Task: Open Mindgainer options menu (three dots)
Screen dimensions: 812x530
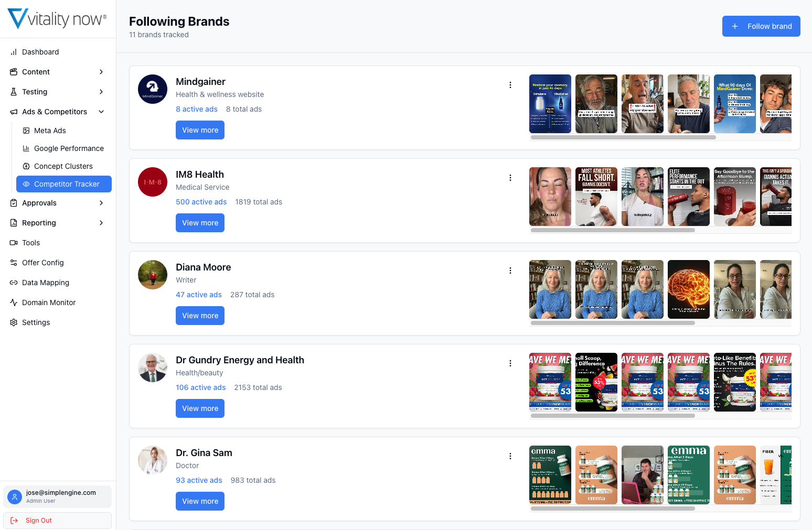Action: pyautogui.click(x=510, y=85)
